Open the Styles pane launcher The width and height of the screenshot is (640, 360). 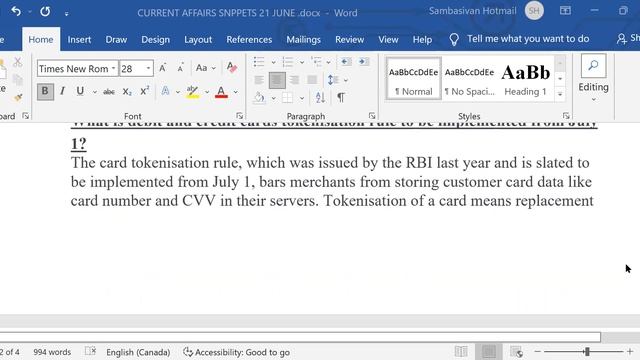click(x=566, y=116)
